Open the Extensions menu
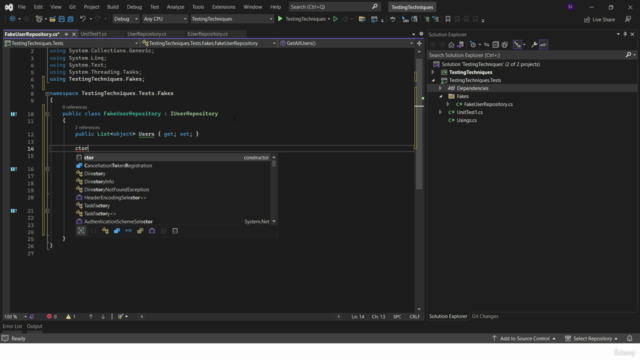 click(223, 7)
